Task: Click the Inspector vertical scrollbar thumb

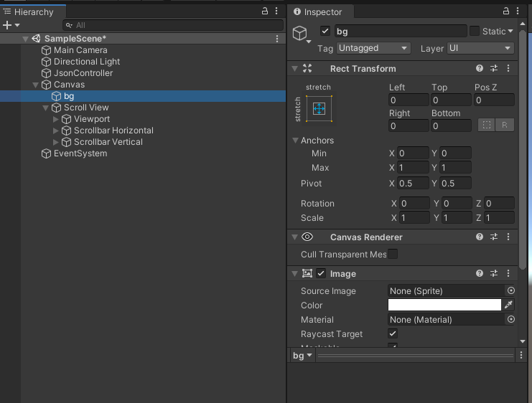Action: pos(523,149)
